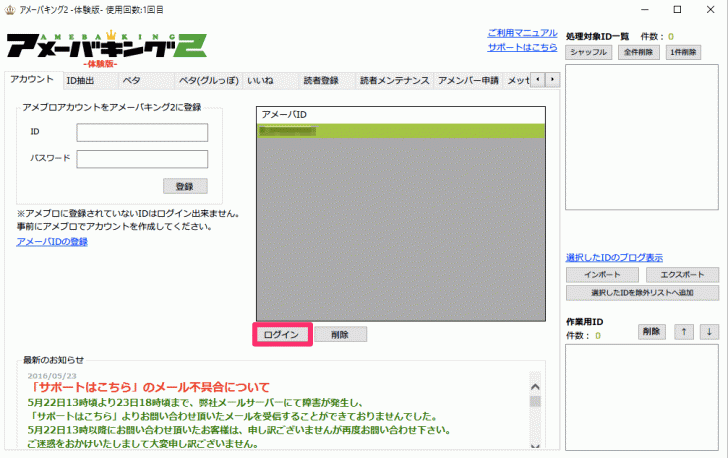The image size is (728, 458).
Task: Click the アメーバIDの登録 link
Action: [52, 242]
